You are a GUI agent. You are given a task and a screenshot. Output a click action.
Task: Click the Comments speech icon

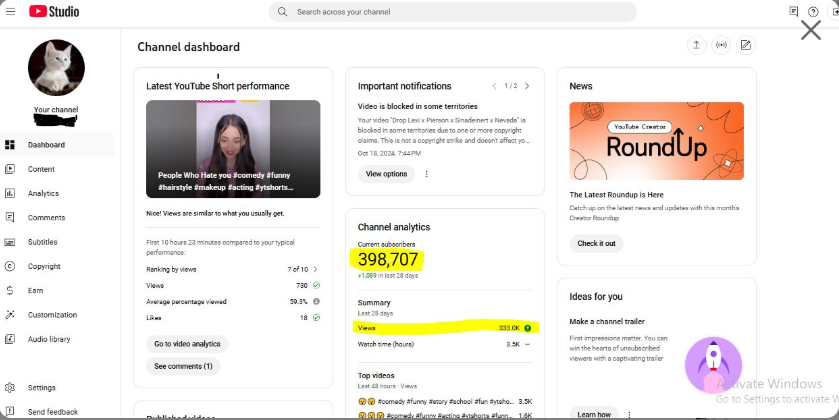click(10, 217)
